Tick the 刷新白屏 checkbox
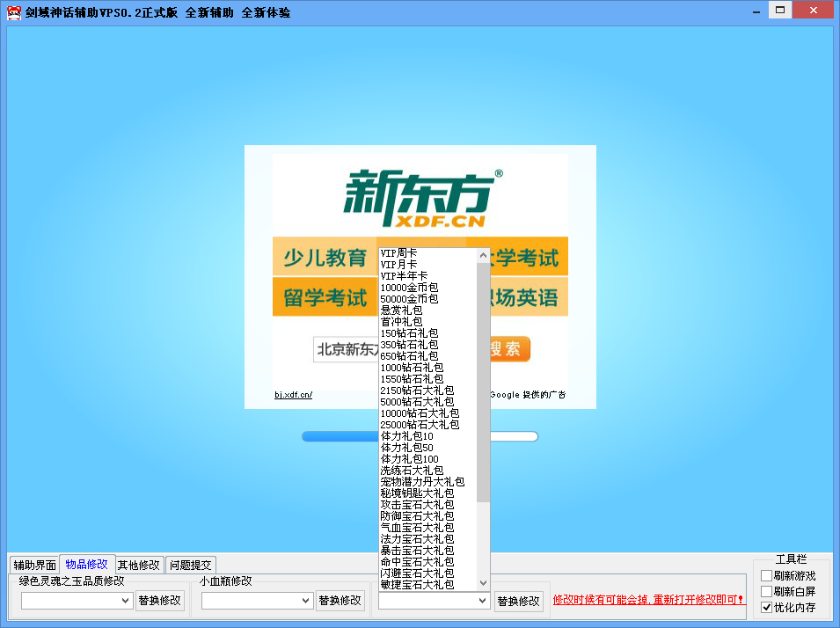 click(x=767, y=592)
